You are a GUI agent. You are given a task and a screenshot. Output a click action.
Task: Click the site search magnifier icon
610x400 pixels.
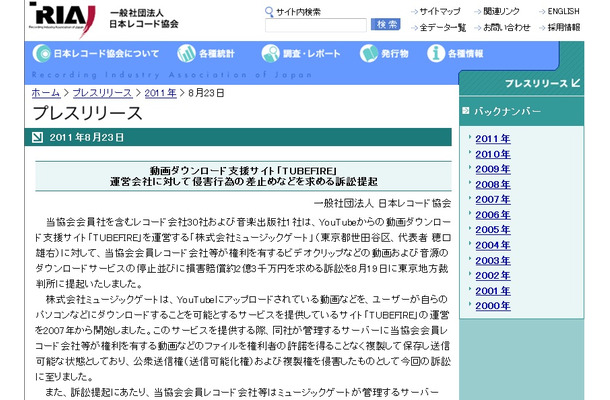pyautogui.click(x=269, y=12)
